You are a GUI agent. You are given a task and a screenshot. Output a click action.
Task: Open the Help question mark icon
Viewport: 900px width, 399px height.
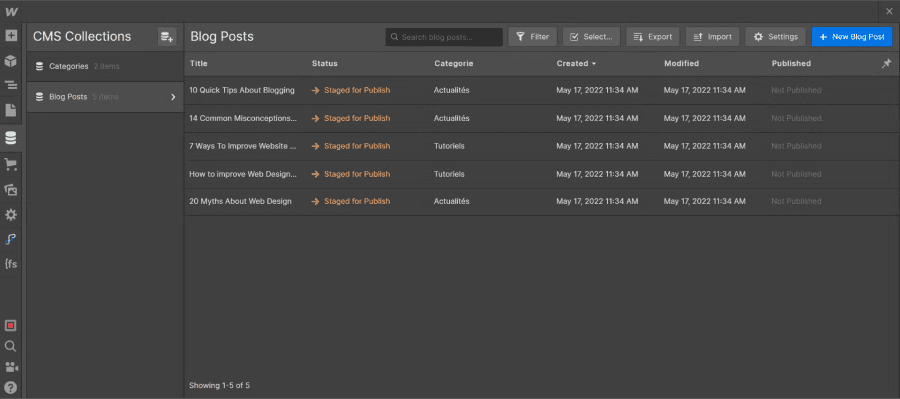(x=11, y=387)
